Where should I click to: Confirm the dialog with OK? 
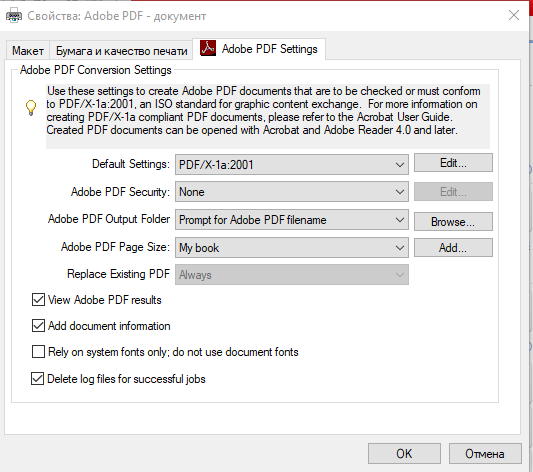(x=404, y=453)
